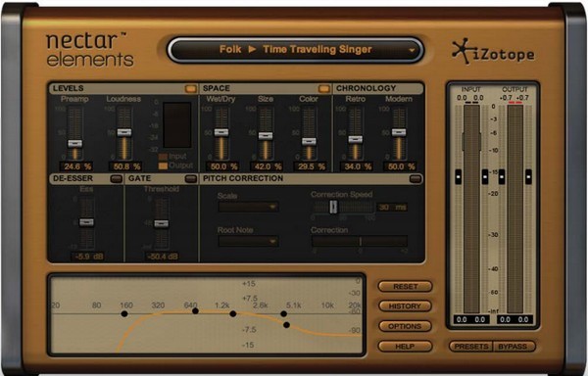Select the lower EQ node below 5.1k
The image size is (588, 376).
pyautogui.click(x=287, y=325)
